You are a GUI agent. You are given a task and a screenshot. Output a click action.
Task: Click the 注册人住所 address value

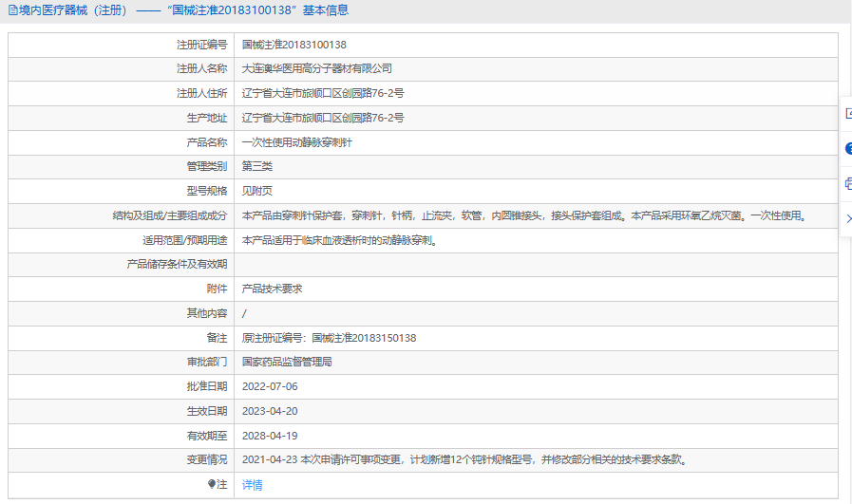point(323,93)
